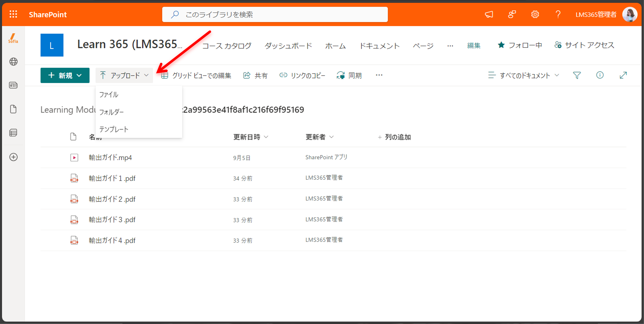The image size is (644, 324).
Task: Open the LMS365管理者 profile picture
Action: 630,14
